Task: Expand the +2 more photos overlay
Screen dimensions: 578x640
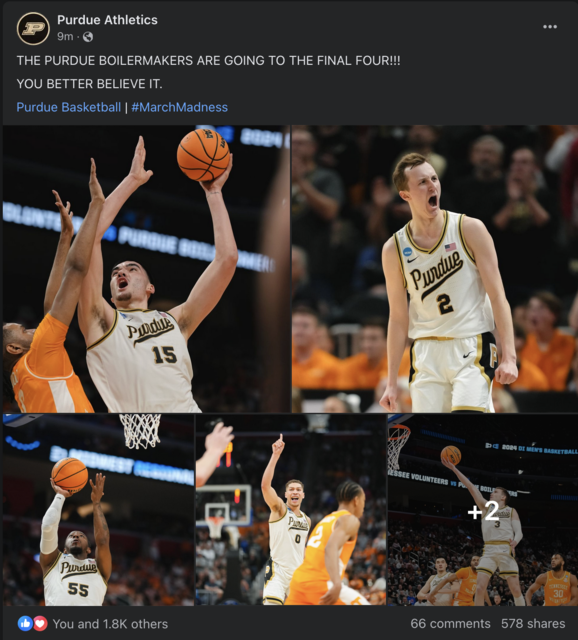Action: (x=482, y=509)
